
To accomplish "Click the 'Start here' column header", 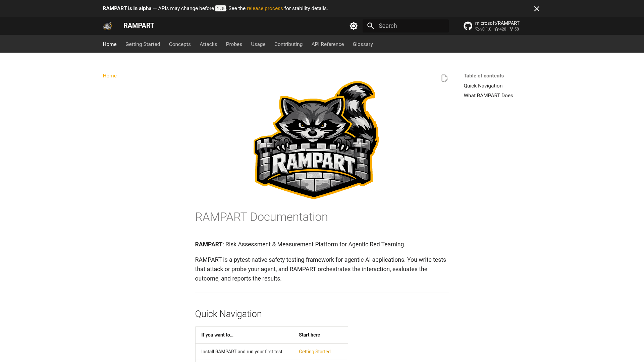I will (x=309, y=335).
